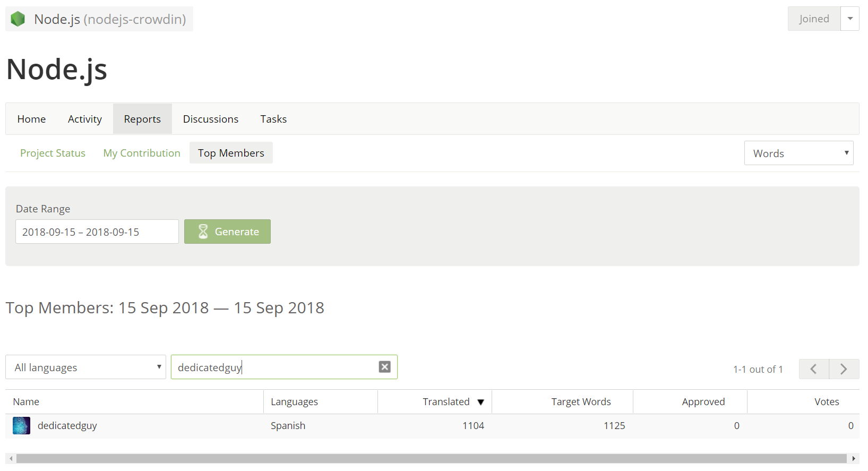Select the Top Members sub-tab
868x471 pixels.
coord(231,153)
